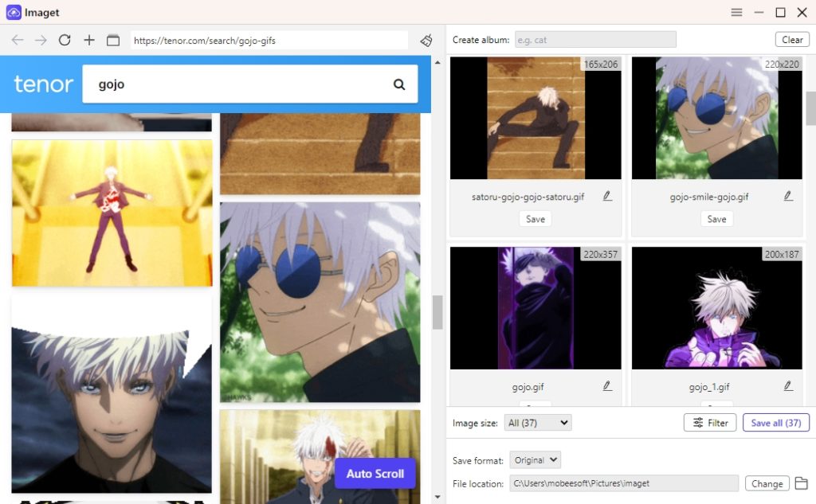Open the Imaget hamburger menu
Viewport: 816px width, 504px height.
coord(736,12)
